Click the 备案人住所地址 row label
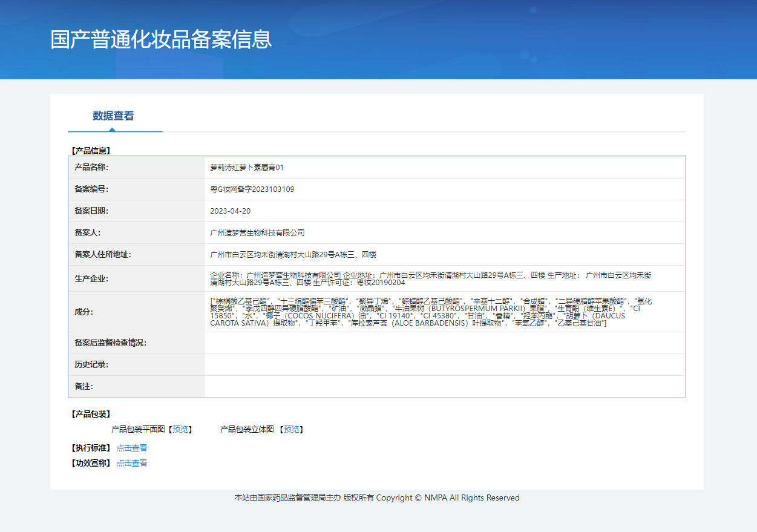757x532 pixels. 103,254
